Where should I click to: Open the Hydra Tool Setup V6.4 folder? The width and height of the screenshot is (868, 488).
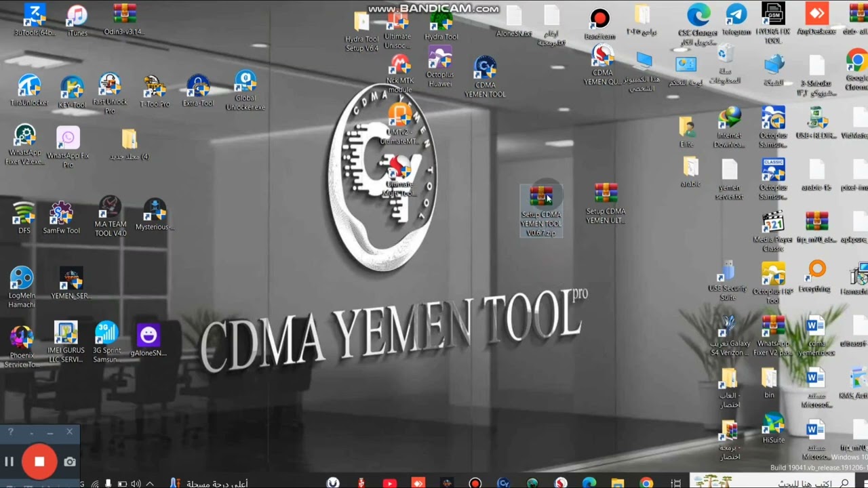coord(361,33)
